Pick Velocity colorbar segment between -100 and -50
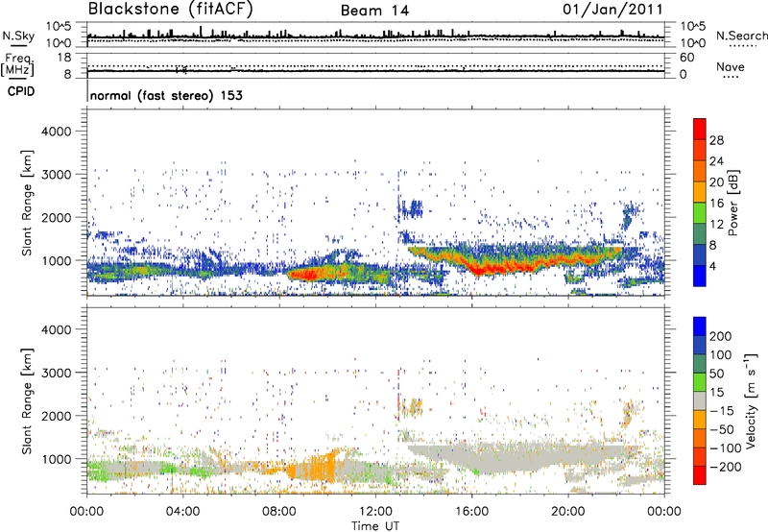Viewport: 768px width, 532px height. pos(700,440)
